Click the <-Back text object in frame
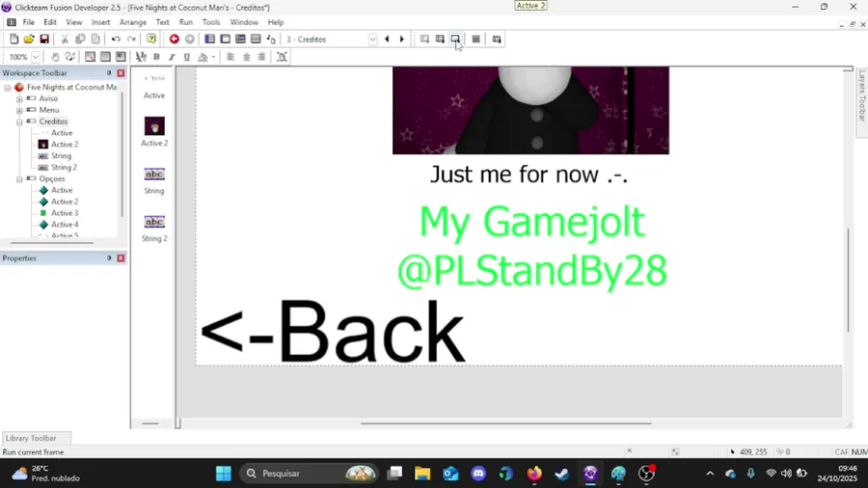The height and width of the screenshot is (488, 868). [x=332, y=332]
